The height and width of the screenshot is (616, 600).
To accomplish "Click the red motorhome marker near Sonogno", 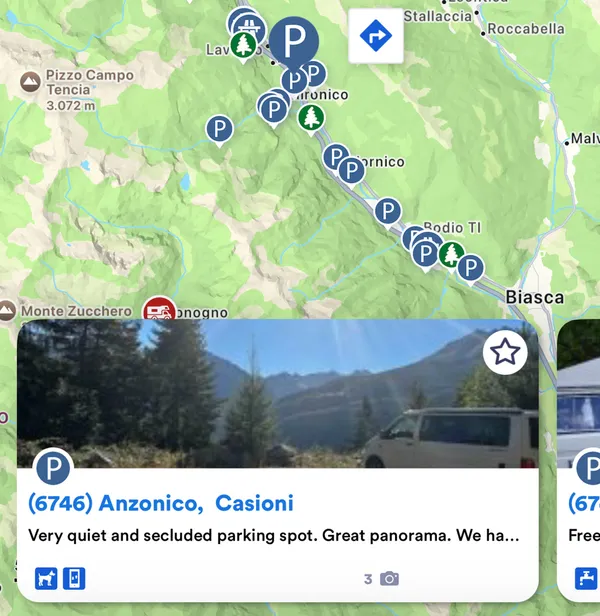I will pos(159,309).
